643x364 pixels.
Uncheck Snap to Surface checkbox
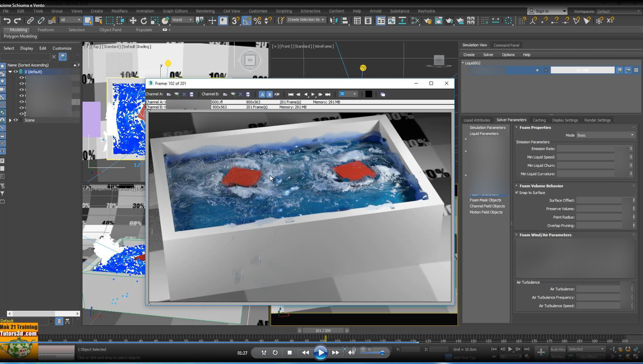517,192
